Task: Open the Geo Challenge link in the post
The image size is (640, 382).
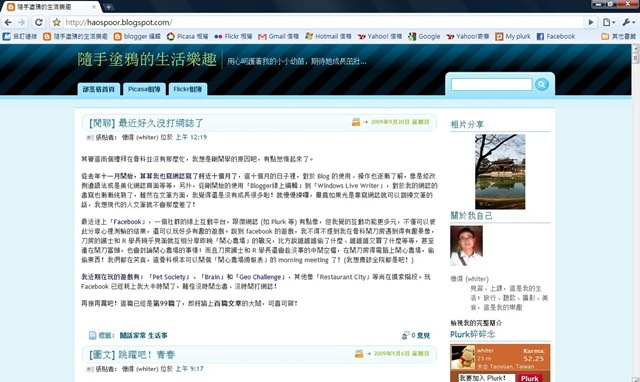Action: (260, 277)
